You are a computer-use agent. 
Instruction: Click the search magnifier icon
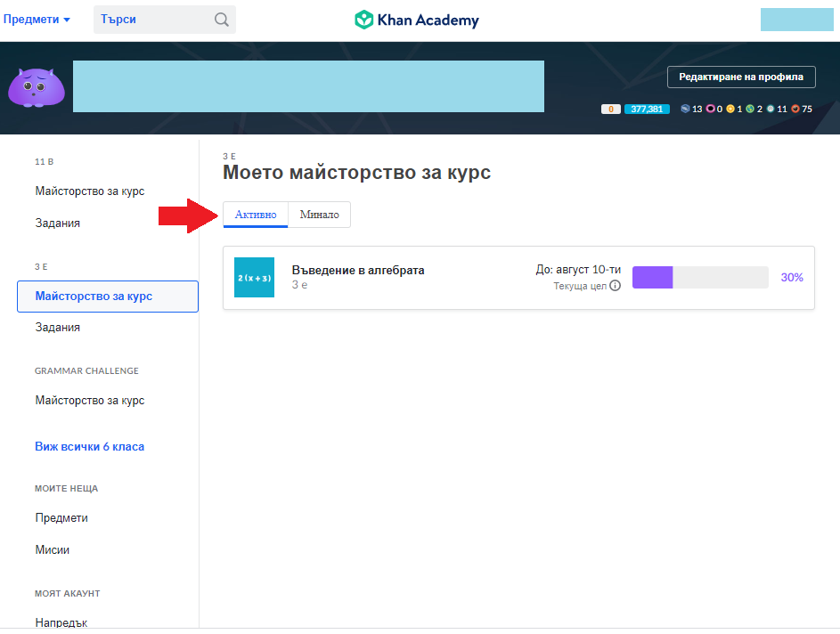[x=221, y=20]
